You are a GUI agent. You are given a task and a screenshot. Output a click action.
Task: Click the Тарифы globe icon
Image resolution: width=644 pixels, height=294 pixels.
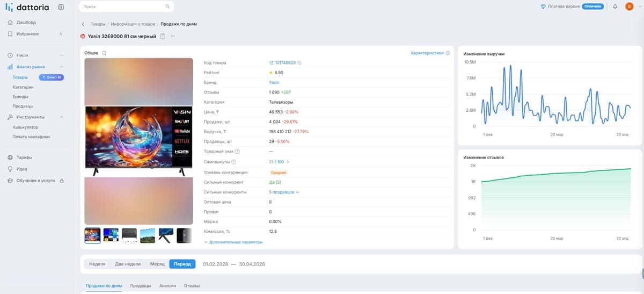click(10, 157)
